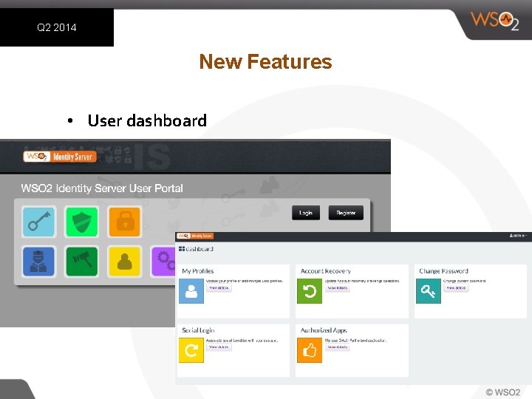The height and width of the screenshot is (399, 532).
Task: Open the My Profiles blue user icon
Action: click(191, 291)
